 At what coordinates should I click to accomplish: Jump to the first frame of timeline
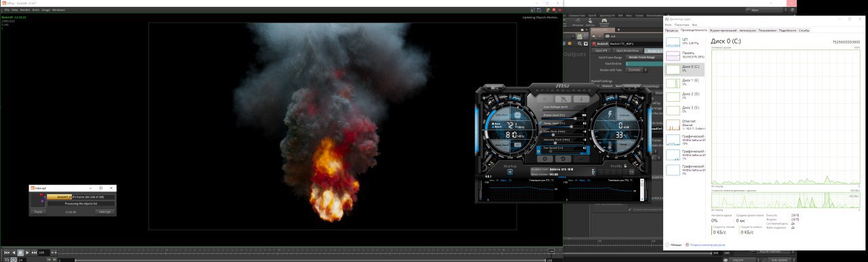(x=6, y=252)
